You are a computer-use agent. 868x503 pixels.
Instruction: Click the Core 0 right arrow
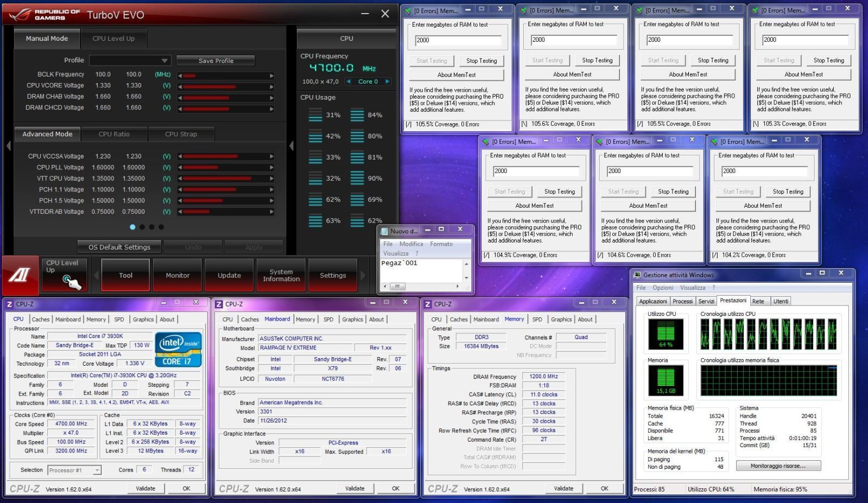(x=388, y=81)
